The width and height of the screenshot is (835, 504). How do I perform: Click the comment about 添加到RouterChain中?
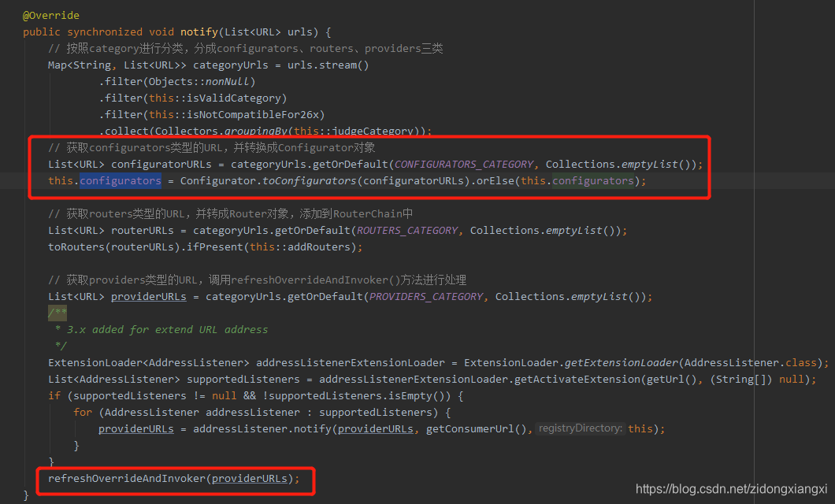point(231,213)
